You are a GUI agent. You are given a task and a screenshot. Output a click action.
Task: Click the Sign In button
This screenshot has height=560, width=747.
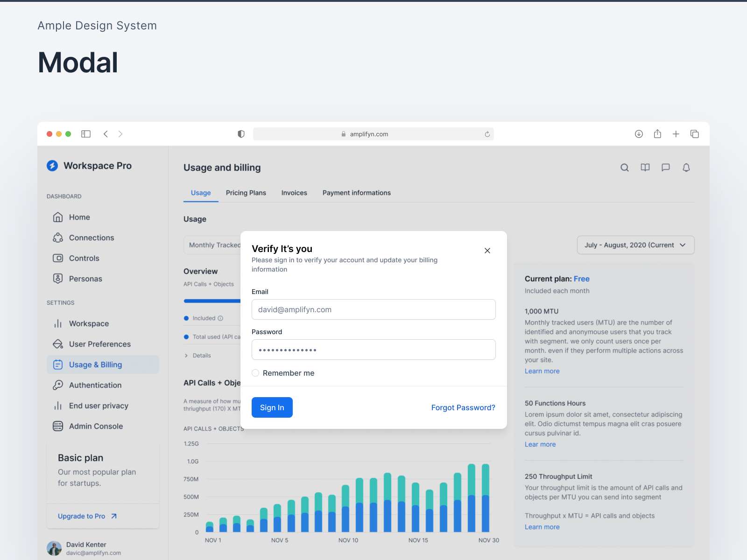click(x=272, y=407)
